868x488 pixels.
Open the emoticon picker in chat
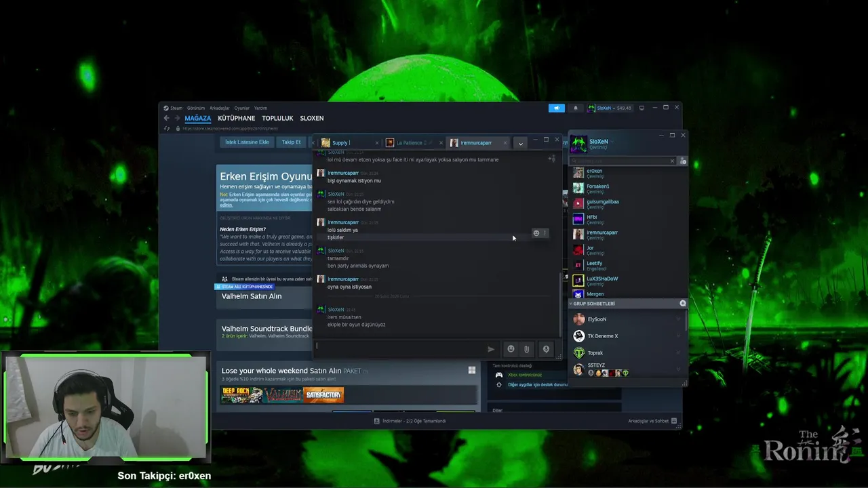click(x=511, y=349)
